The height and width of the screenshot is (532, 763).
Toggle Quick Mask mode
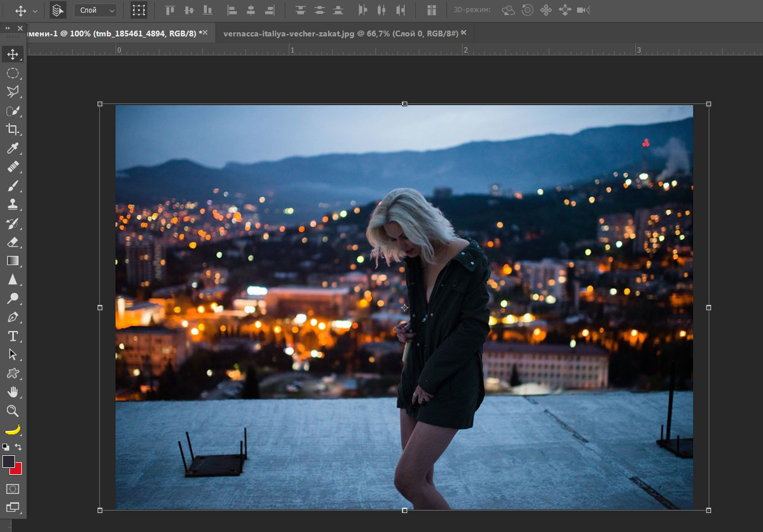tap(13, 489)
